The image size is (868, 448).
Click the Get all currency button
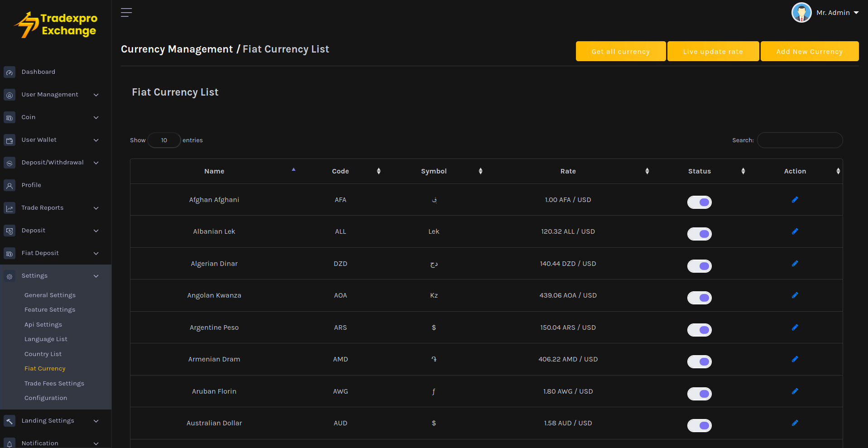(620, 51)
